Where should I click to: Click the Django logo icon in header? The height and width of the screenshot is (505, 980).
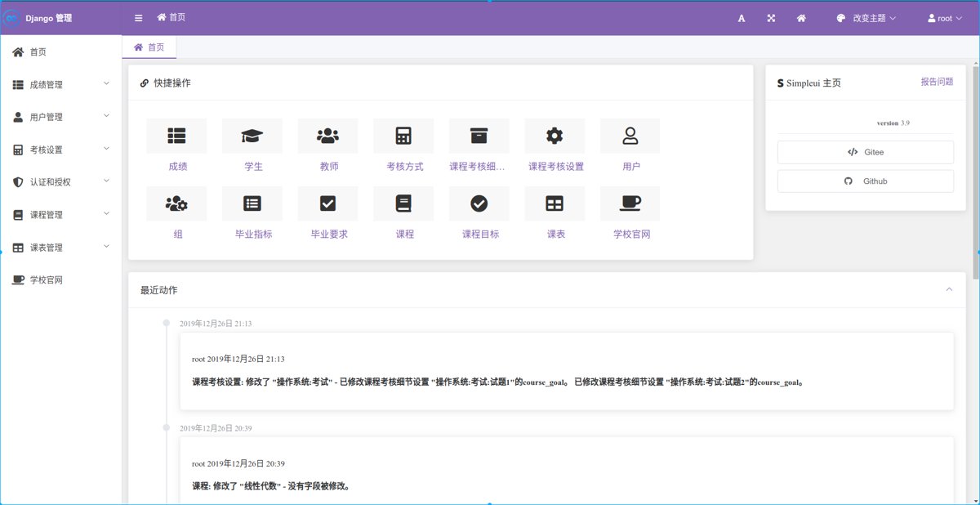(12, 17)
